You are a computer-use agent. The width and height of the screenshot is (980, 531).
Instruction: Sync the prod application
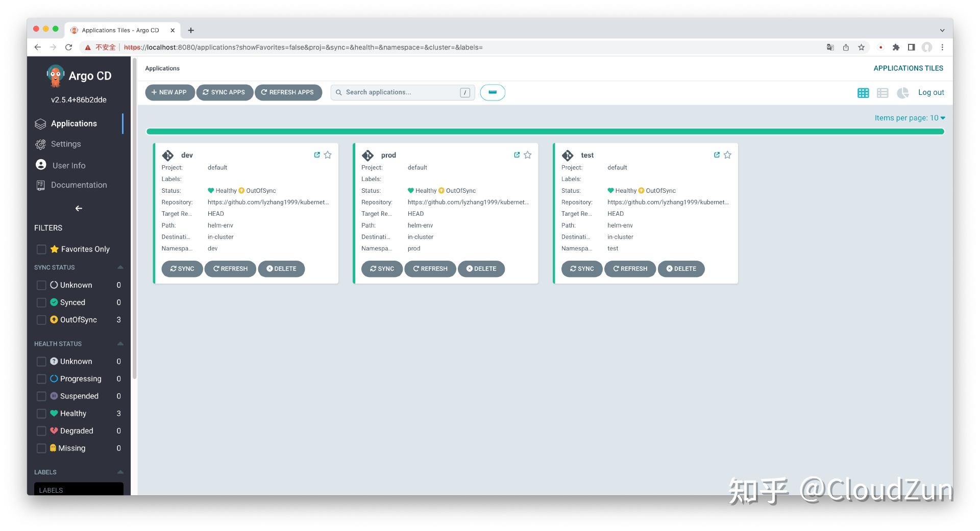click(x=382, y=269)
